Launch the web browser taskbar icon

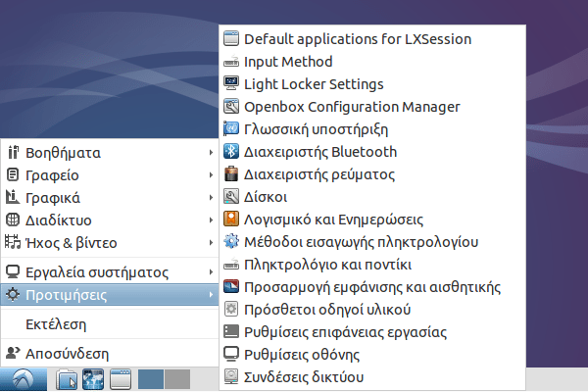pos(93,379)
